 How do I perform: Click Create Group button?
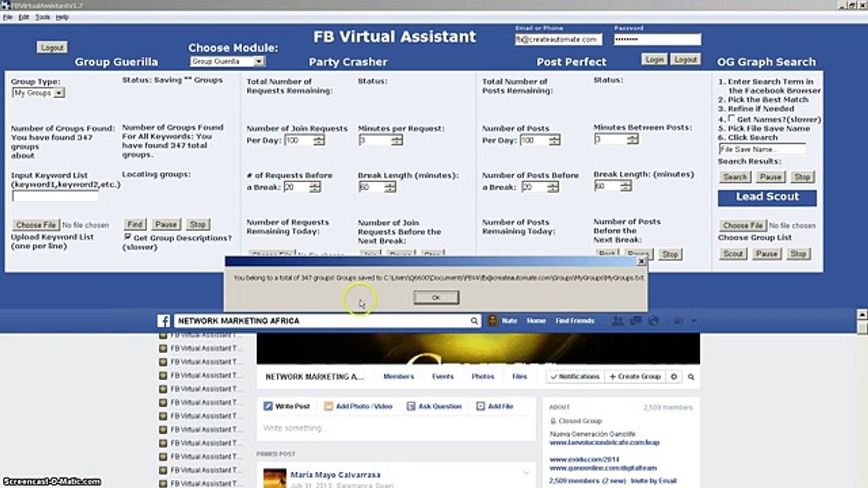pyautogui.click(x=635, y=376)
